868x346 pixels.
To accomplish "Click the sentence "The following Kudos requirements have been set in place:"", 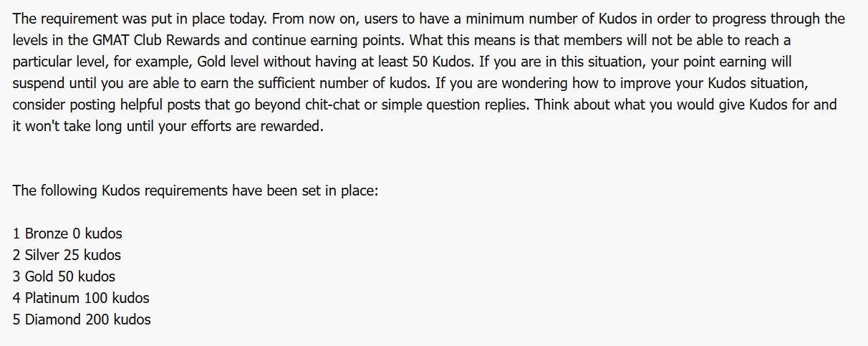I will pyautogui.click(x=195, y=191).
